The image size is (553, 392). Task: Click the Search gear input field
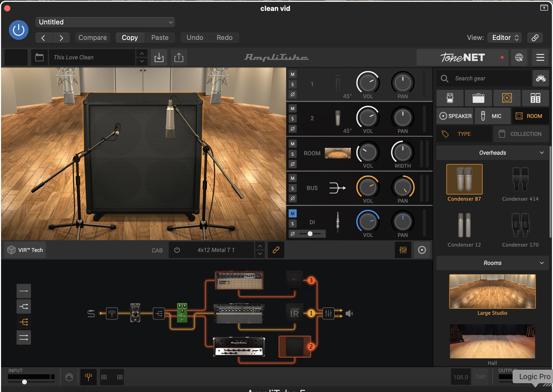pyautogui.click(x=484, y=78)
